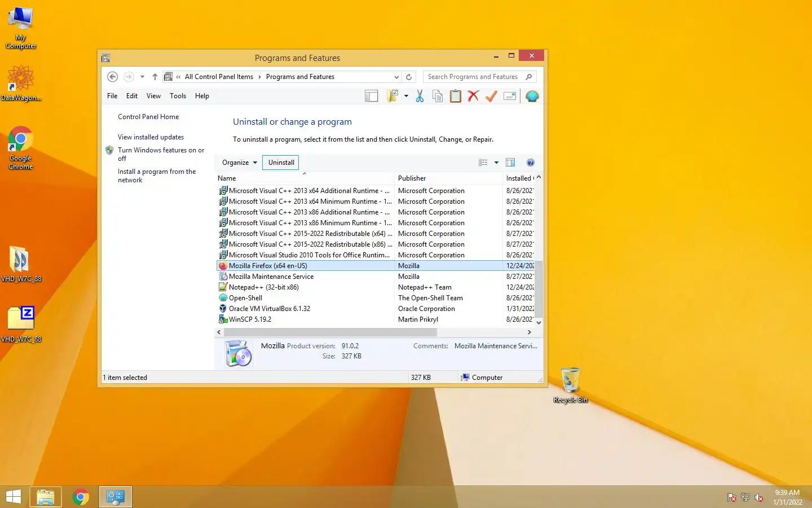The height and width of the screenshot is (508, 812).
Task: Open File Explorer from the taskbar
Action: pyautogui.click(x=45, y=497)
